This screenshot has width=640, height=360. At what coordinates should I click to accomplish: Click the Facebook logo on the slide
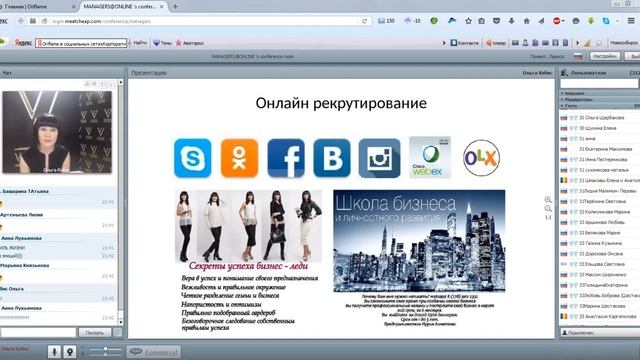point(286,158)
